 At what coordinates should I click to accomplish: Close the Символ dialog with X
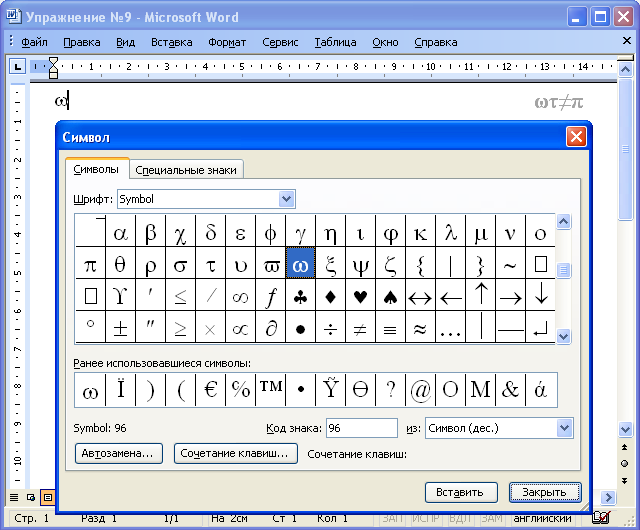(x=576, y=137)
